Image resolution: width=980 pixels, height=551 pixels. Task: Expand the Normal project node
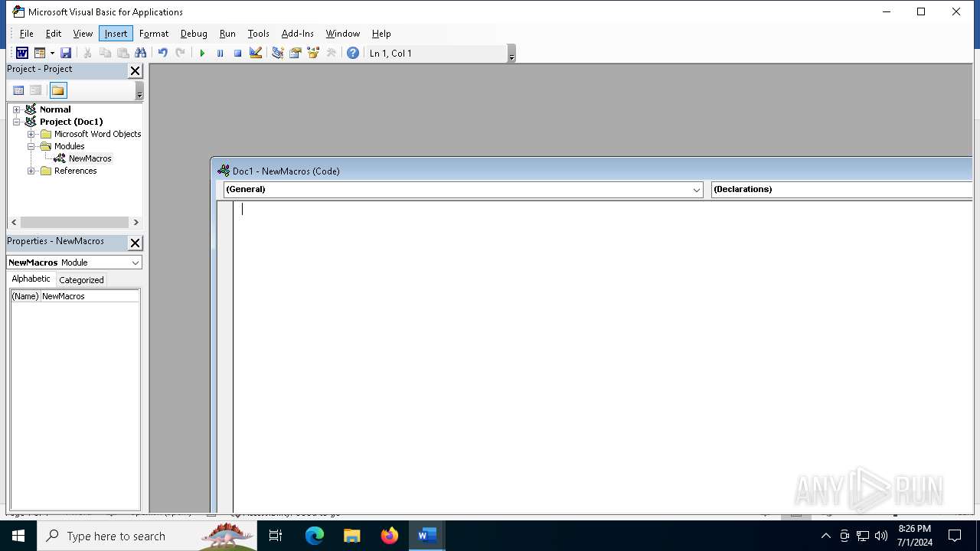pyautogui.click(x=16, y=109)
